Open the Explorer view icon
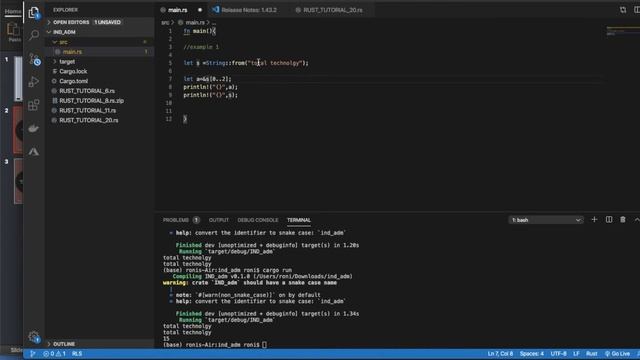This screenshot has height=360, width=640. pos(34,13)
